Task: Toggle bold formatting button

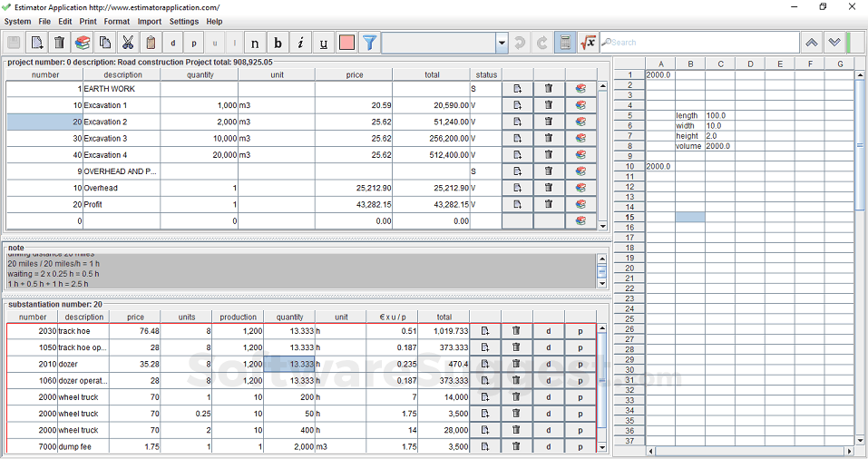Action: [x=278, y=43]
